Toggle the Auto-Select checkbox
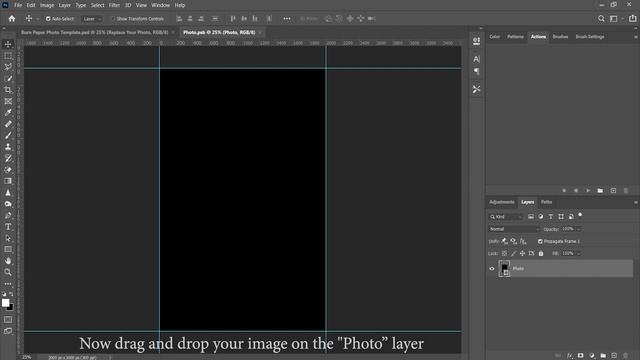The height and width of the screenshot is (360, 640). point(48,19)
